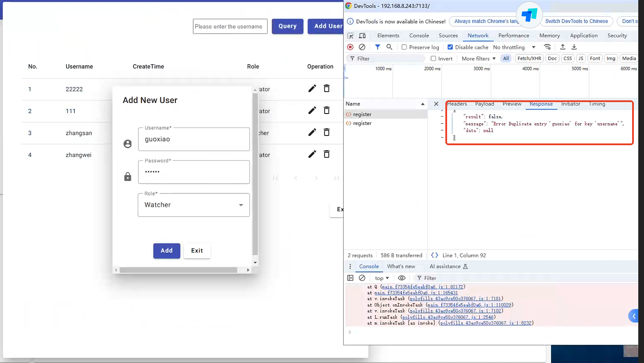Open No throttling dropdown
The width and height of the screenshot is (644, 363).
click(514, 47)
